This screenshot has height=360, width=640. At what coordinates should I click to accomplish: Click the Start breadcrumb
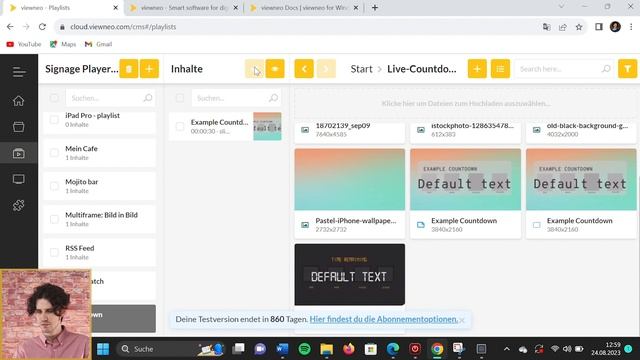click(362, 69)
